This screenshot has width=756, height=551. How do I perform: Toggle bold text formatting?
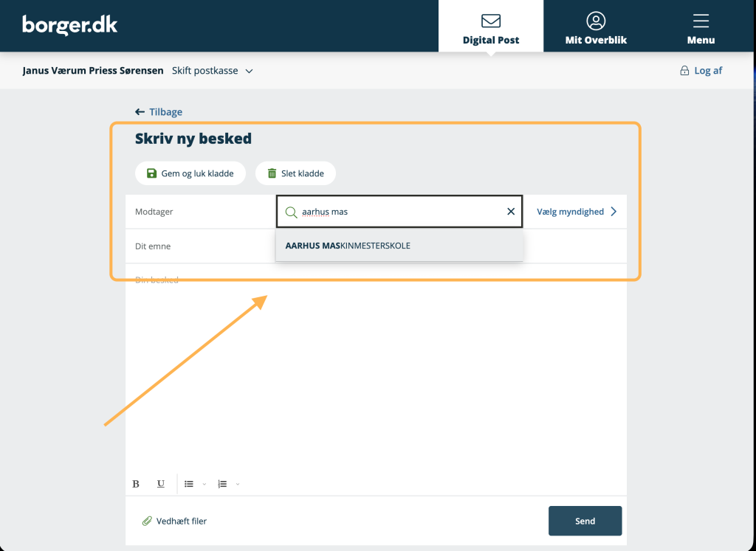coord(136,484)
